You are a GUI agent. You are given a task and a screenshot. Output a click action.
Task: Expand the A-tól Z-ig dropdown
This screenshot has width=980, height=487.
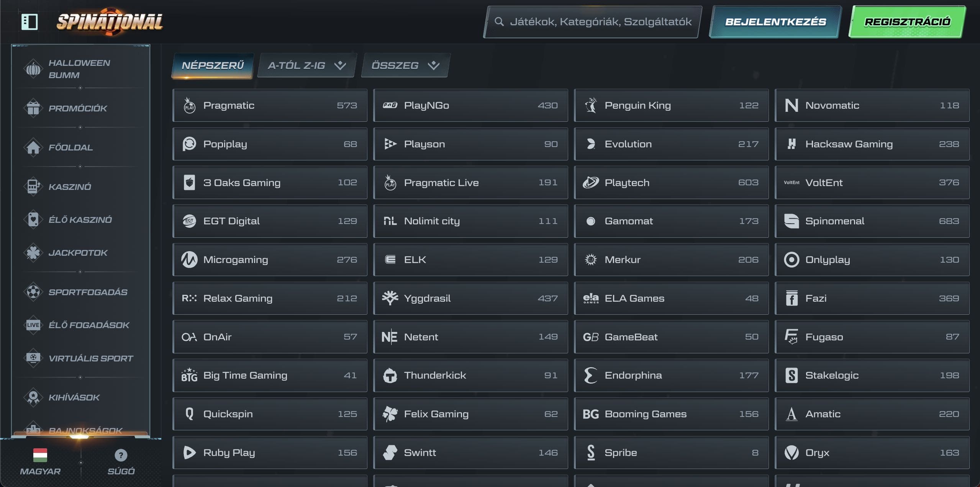point(306,65)
